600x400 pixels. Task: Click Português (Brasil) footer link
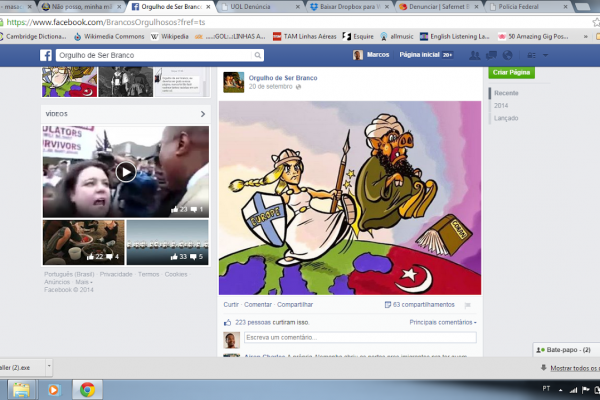(69, 274)
